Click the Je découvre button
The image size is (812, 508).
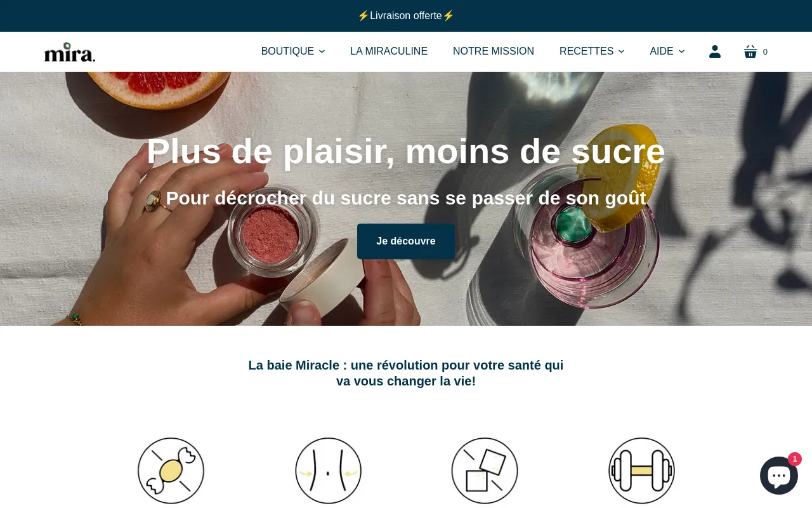[406, 241]
